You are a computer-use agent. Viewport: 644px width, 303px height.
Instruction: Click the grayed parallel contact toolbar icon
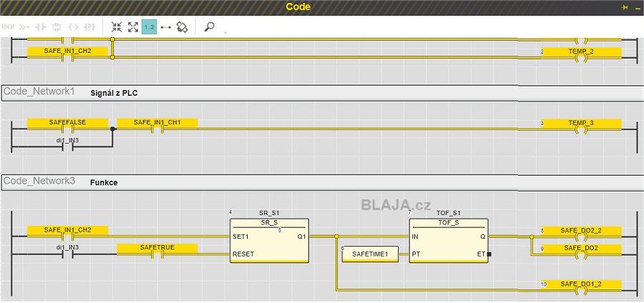(89, 27)
